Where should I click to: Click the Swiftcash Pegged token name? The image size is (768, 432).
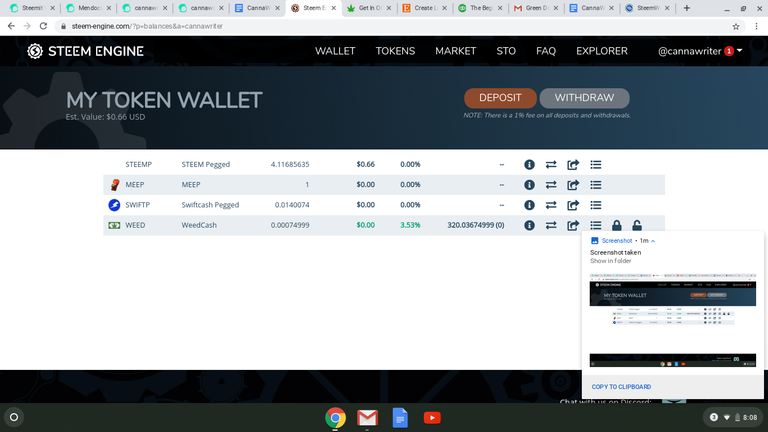(210, 205)
